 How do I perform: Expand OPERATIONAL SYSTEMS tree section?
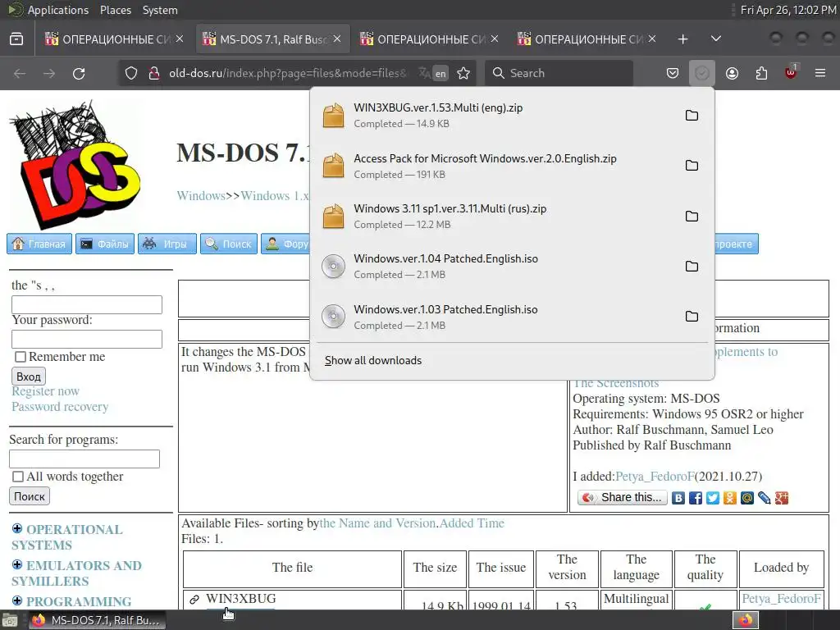tap(17, 529)
